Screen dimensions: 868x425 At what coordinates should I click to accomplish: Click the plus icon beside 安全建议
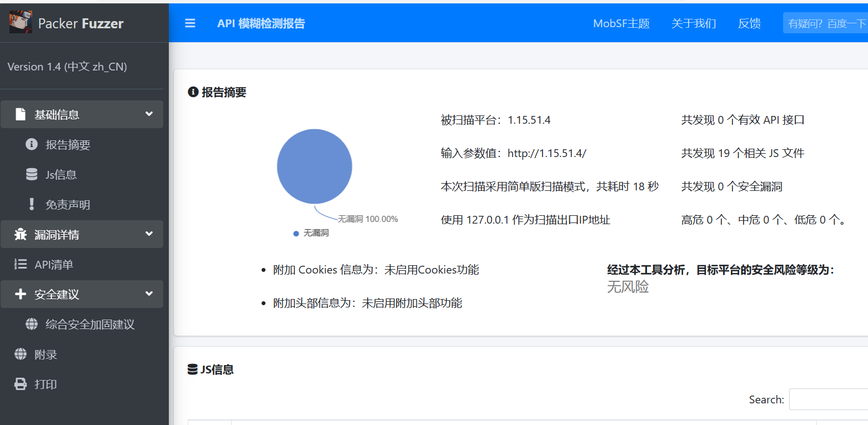[21, 294]
